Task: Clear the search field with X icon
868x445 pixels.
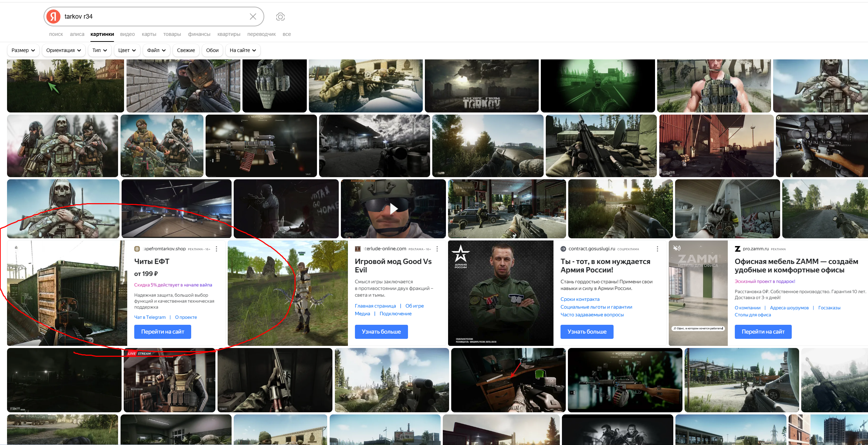Action: click(x=253, y=17)
